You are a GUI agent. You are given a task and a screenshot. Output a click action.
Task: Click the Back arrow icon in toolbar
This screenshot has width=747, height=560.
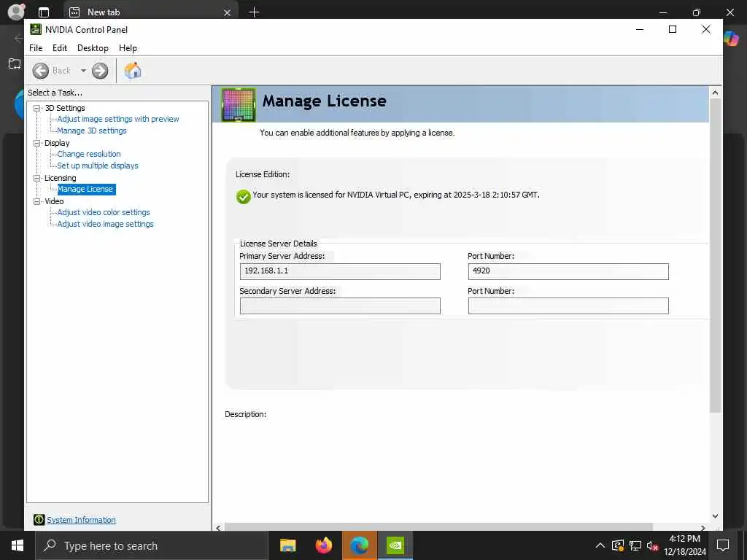click(x=41, y=71)
